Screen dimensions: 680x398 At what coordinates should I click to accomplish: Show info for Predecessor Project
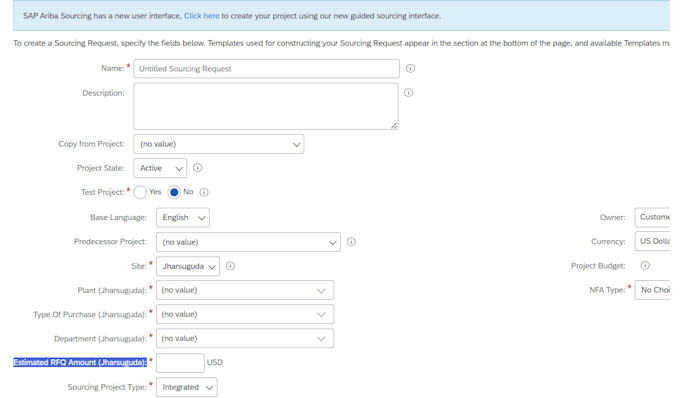coord(351,241)
